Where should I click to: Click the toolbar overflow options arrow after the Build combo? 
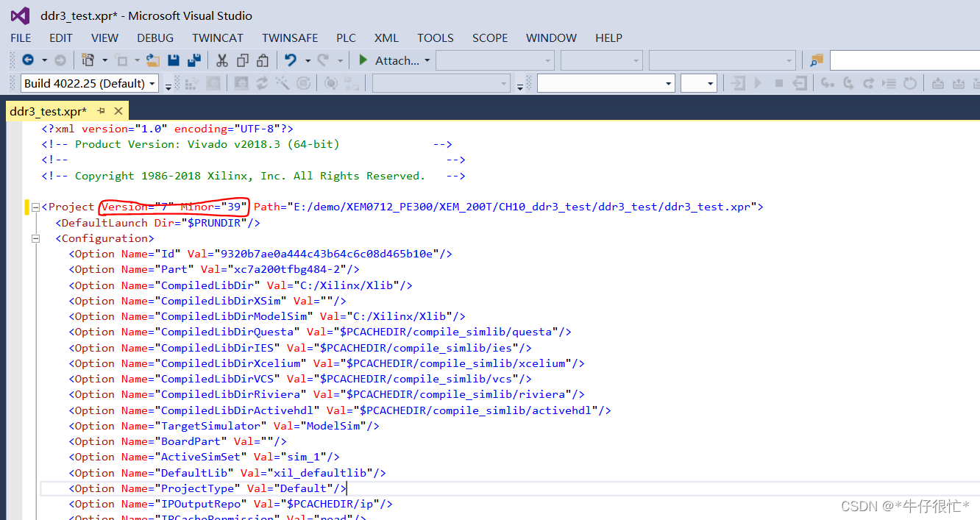click(x=168, y=86)
